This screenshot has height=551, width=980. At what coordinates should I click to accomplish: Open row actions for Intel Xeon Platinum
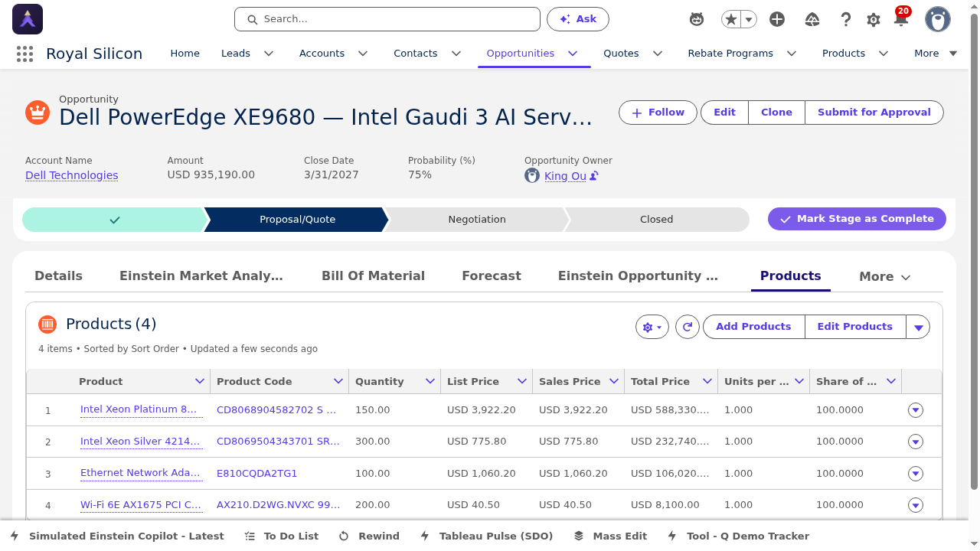click(x=916, y=410)
